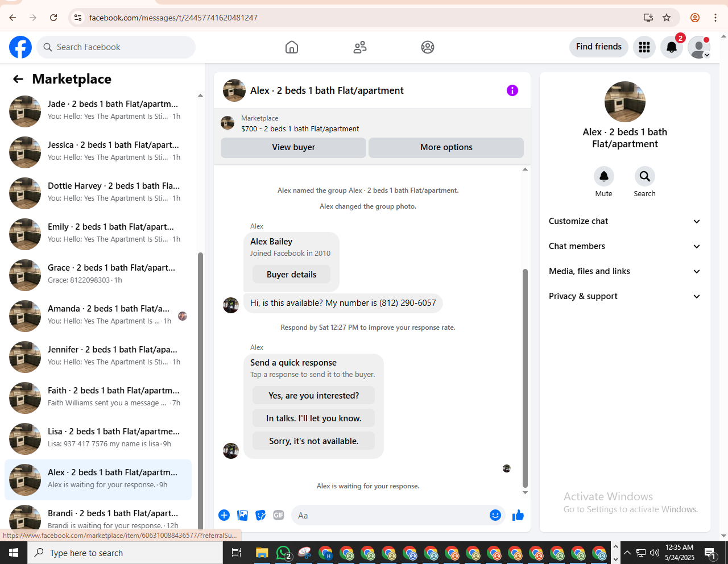Open notifications bell with 2 badge
Image resolution: width=728 pixels, height=564 pixels.
tap(672, 47)
